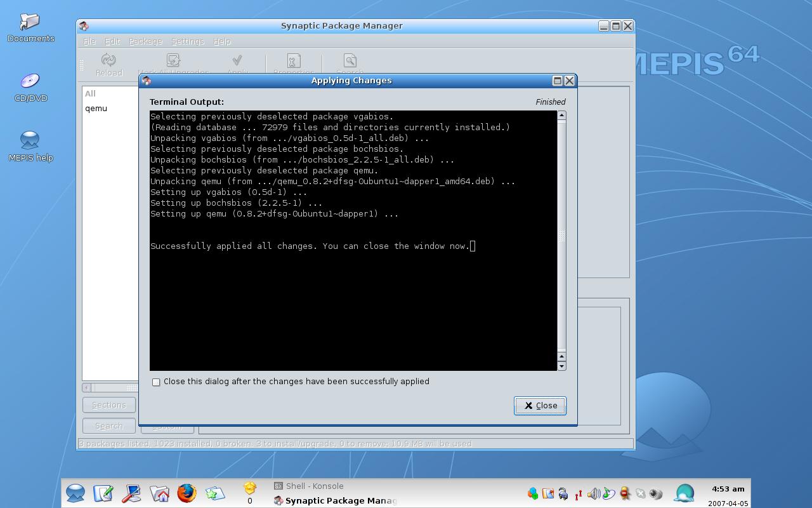Launch Firefox from the panel
Viewport: 812px width, 508px height.
coord(187,493)
